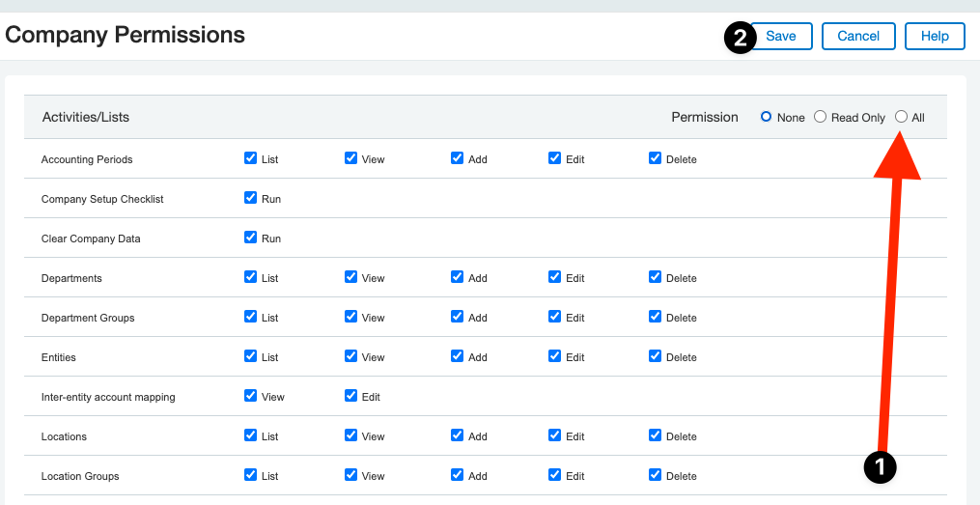Uncheck View for Inter-entity account mapping

click(251, 396)
